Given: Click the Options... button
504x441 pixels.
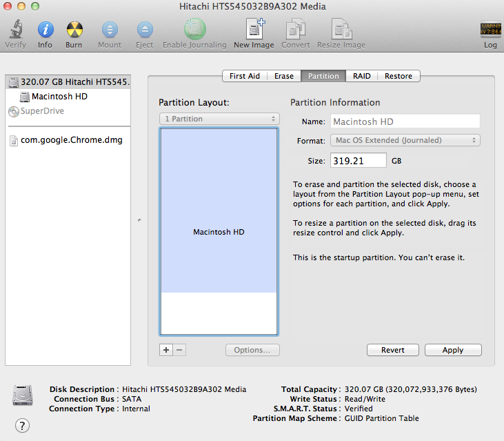Looking at the screenshot, I should tap(252, 350).
